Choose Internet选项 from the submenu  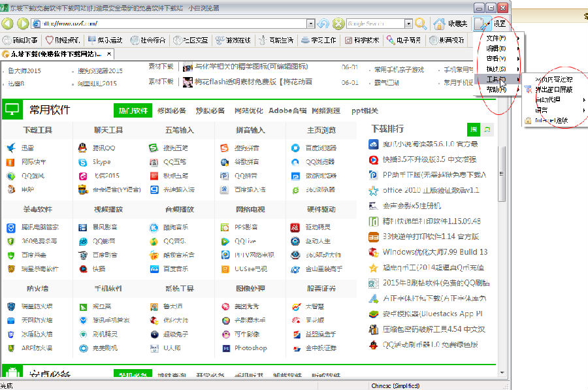tap(550, 120)
